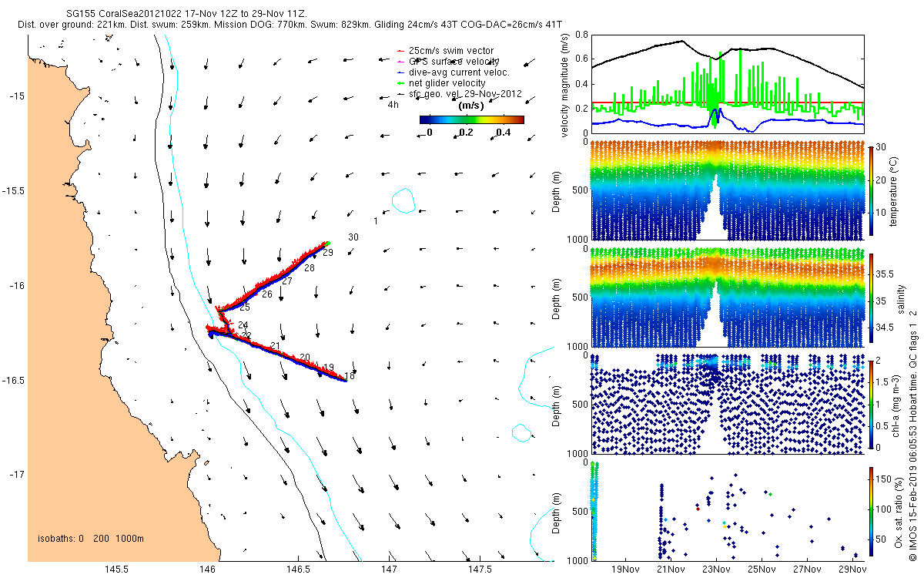Click the '25Nov' date axis label

point(762,569)
